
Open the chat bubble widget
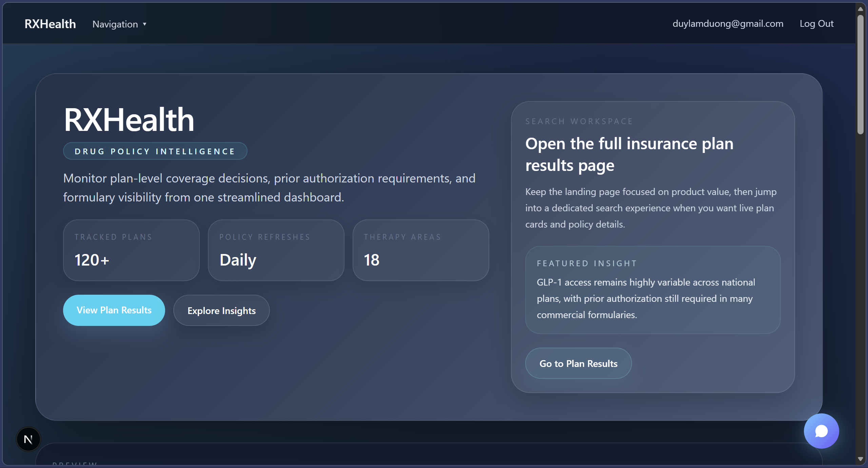coord(821,431)
